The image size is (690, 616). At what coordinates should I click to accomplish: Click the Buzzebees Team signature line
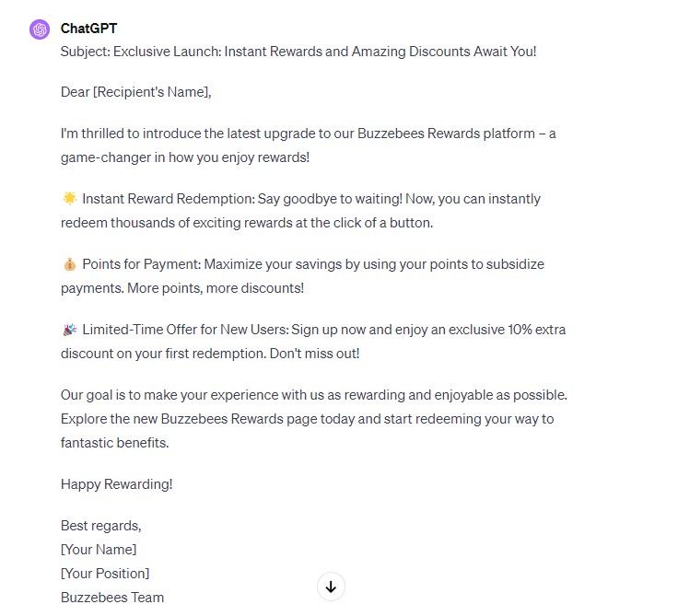[x=112, y=597]
